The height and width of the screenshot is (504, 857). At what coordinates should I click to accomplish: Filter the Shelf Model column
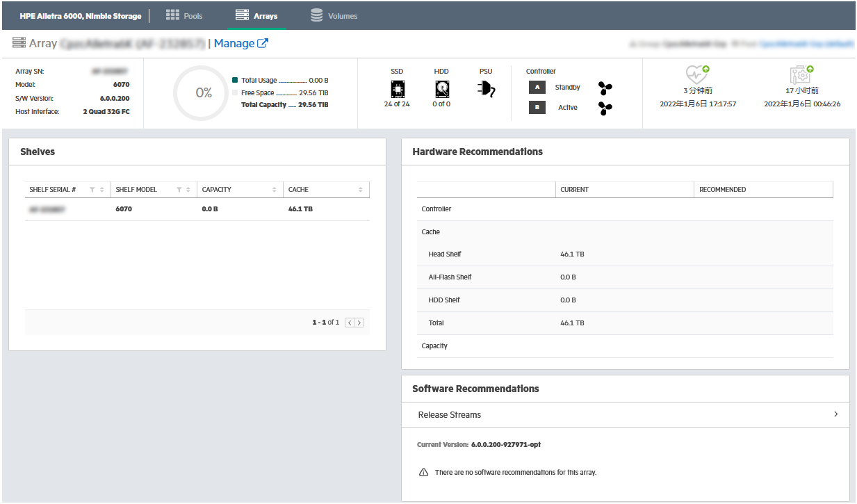point(179,190)
